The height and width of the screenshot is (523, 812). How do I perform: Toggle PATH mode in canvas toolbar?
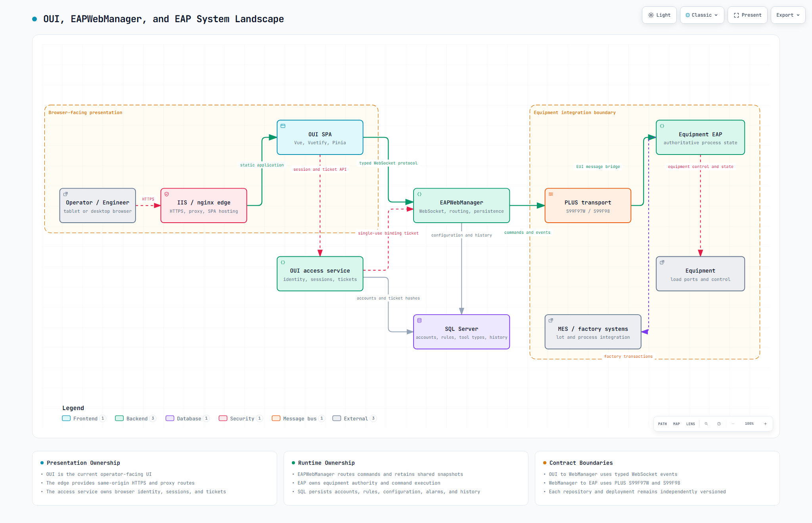[x=663, y=424]
